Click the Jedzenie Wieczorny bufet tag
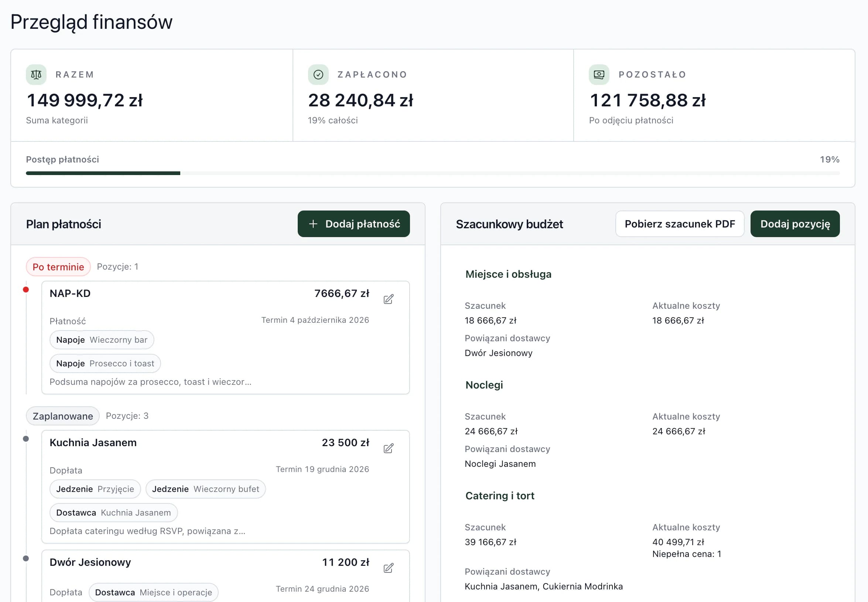The width and height of the screenshot is (868, 602). tap(206, 489)
